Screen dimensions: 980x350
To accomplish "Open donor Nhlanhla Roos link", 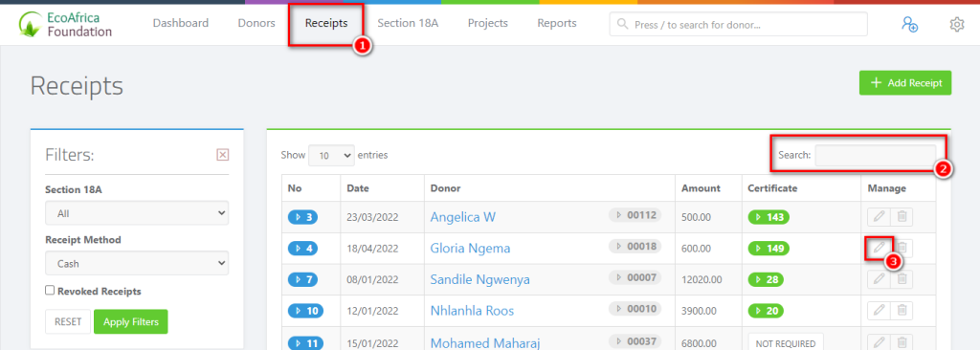I will (472, 311).
